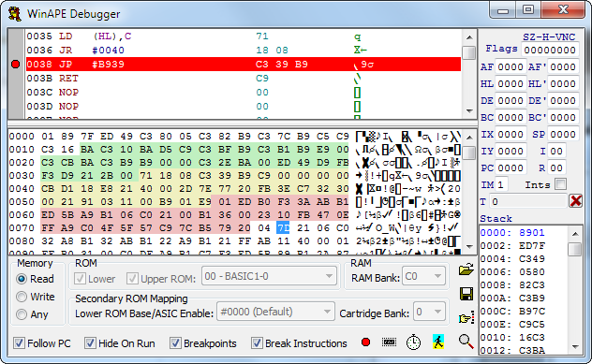Toggle the Upper ROM checkbox
The height and width of the screenshot is (364, 592).
tap(132, 279)
